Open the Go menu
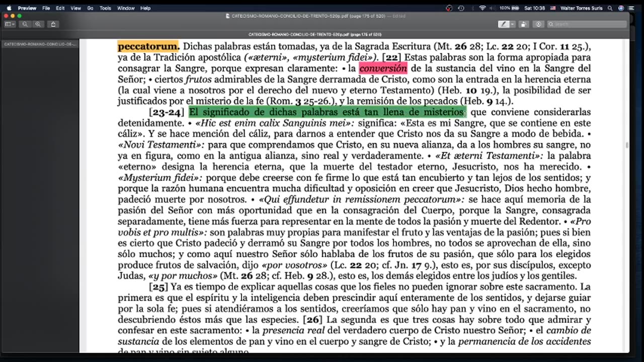The height and width of the screenshot is (362, 644). click(x=90, y=8)
